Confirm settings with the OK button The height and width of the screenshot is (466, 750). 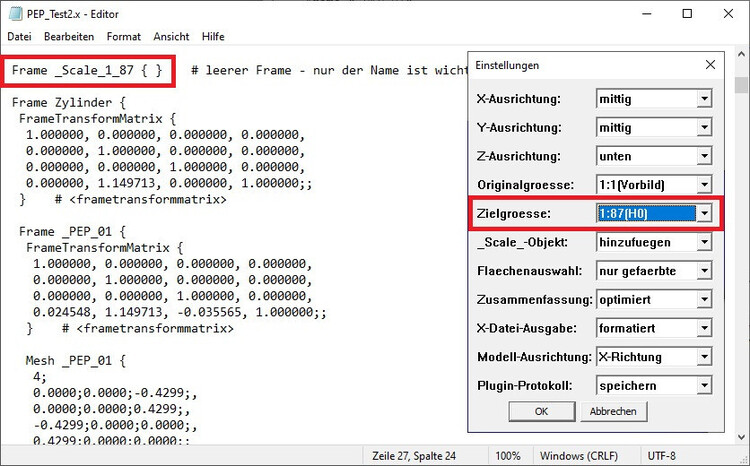(541, 411)
